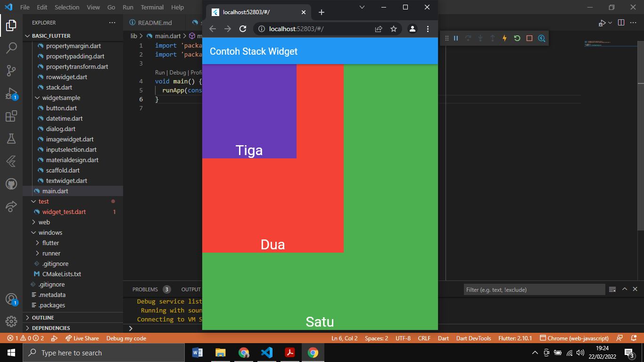644x362 pixels.
Task: Click Dart DevTools in the status bar
Action: (473, 338)
